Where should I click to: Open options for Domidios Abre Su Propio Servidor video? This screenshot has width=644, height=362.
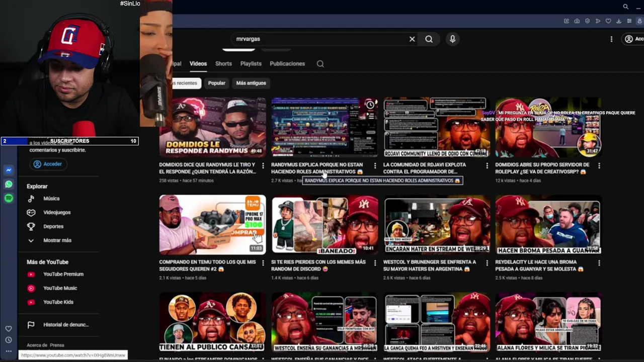point(599,165)
